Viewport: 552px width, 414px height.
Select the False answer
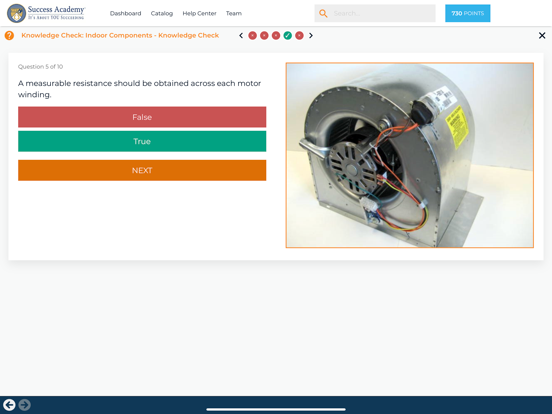pyautogui.click(x=142, y=117)
